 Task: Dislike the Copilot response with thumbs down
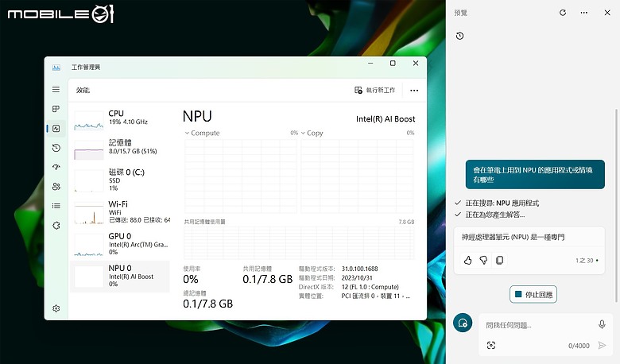click(x=483, y=261)
